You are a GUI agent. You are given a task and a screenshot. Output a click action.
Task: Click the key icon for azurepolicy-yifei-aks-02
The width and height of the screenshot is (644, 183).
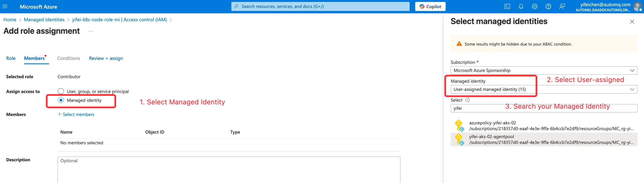pyautogui.click(x=459, y=126)
